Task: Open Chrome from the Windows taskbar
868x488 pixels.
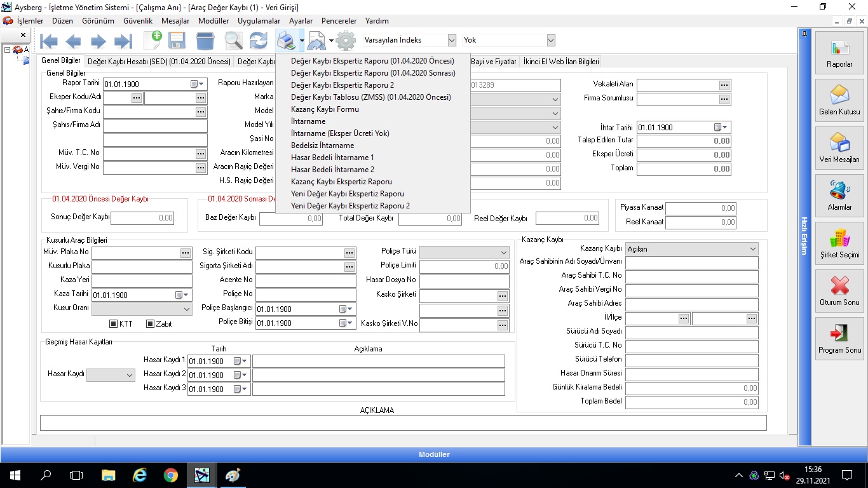Action: [x=170, y=475]
